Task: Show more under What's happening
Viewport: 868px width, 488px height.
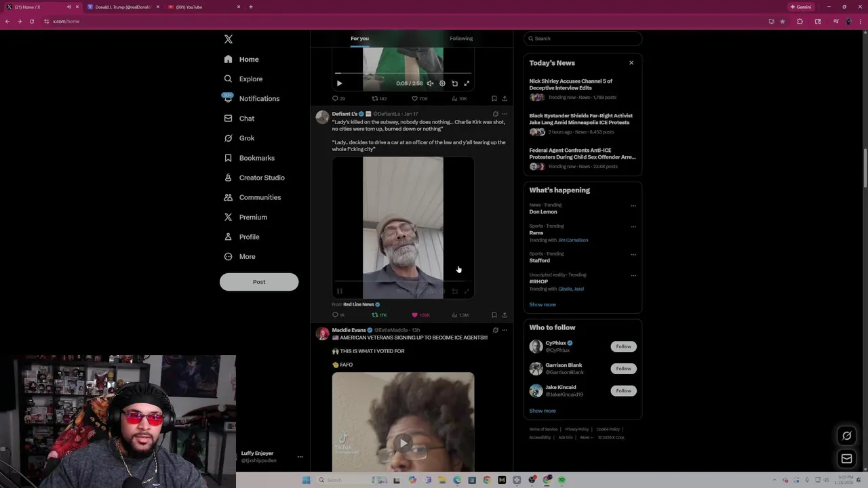Action: (542, 304)
